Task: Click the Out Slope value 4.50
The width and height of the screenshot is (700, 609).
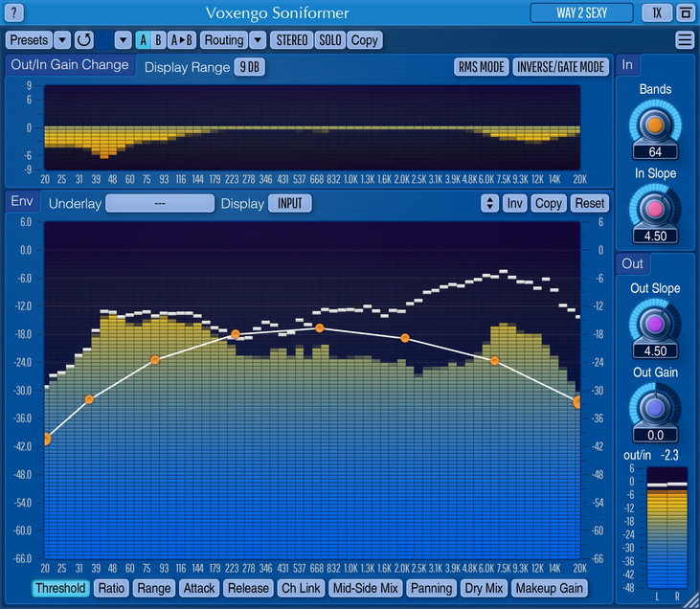Action: coord(655,351)
